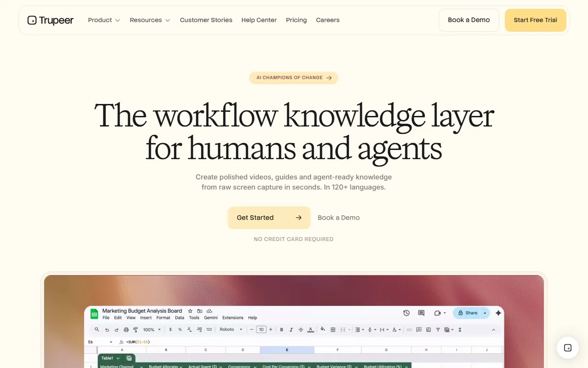Open the 100% zoom dropdown in Sheets

click(152, 329)
